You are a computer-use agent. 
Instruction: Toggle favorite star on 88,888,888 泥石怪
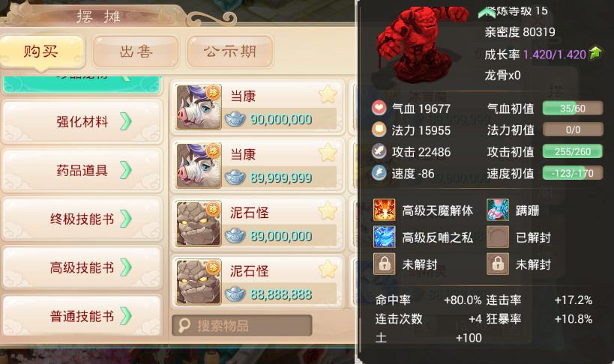(x=328, y=270)
